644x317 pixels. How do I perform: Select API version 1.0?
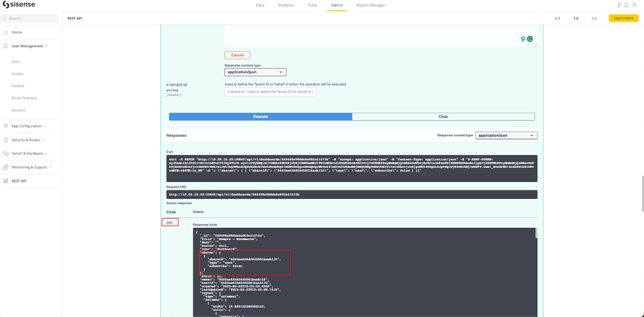tap(576, 19)
